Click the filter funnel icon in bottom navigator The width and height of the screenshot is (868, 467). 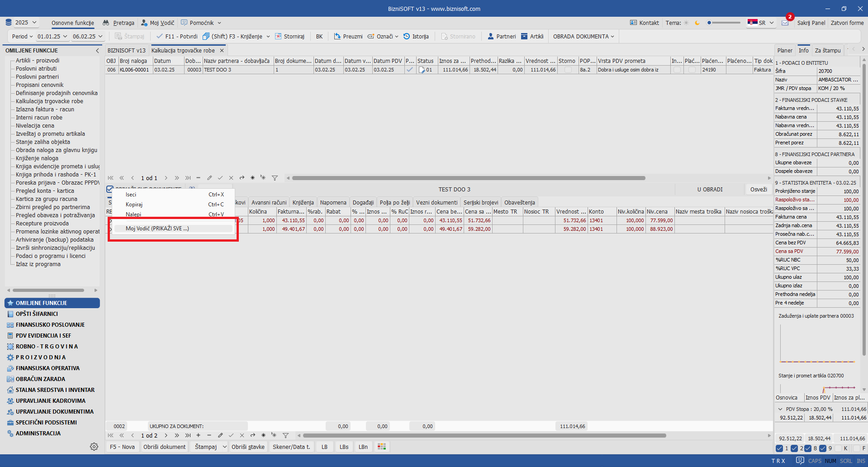[x=285, y=435]
